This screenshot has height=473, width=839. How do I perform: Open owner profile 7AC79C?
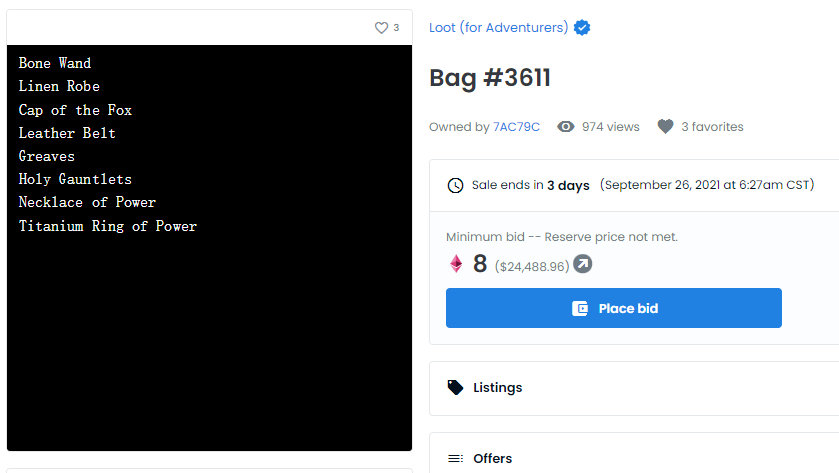(x=516, y=127)
